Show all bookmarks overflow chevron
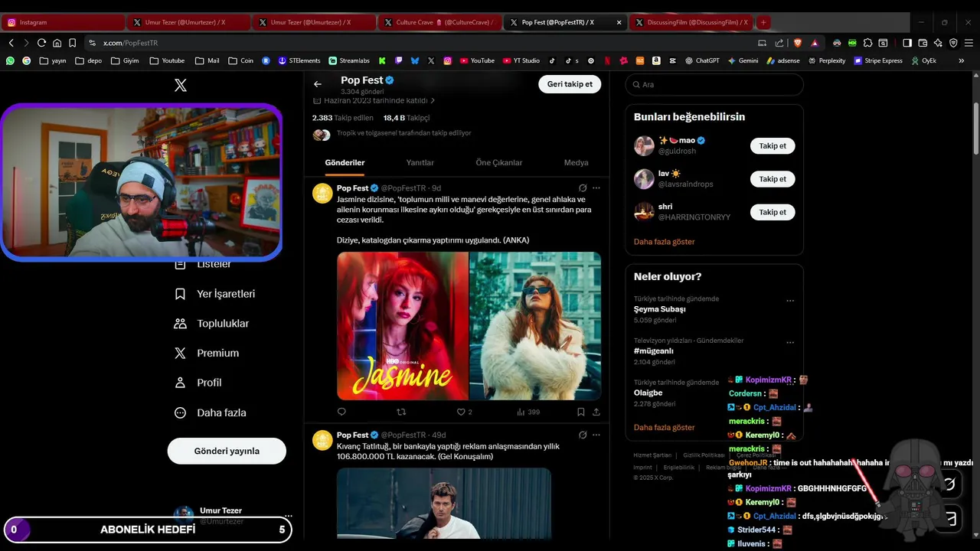This screenshot has height=551, width=980. point(962,60)
